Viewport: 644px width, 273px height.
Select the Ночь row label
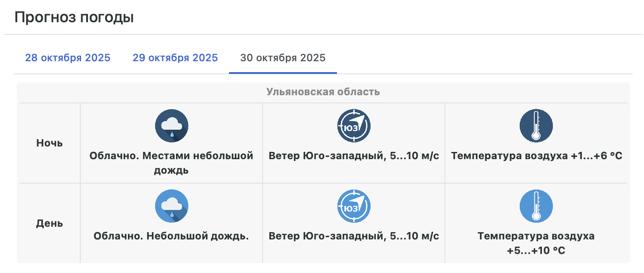(x=49, y=143)
